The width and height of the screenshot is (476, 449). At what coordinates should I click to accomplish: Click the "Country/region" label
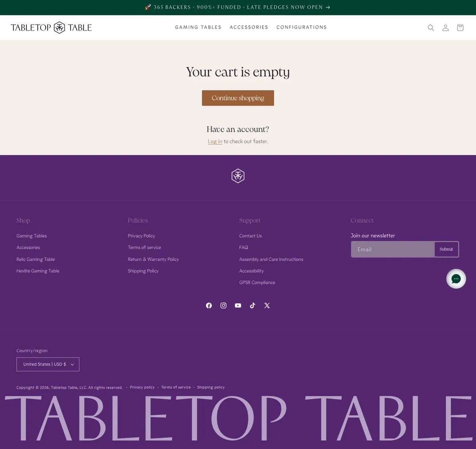tap(32, 351)
